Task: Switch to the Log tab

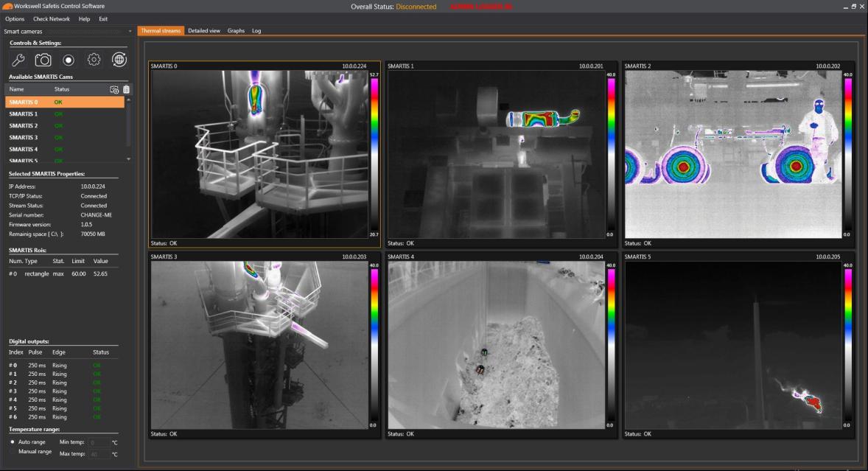Action: pyautogui.click(x=256, y=31)
